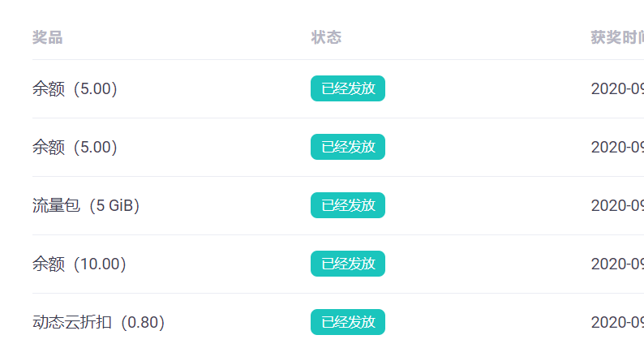Click the (5 GiB) amount text

tap(114, 205)
